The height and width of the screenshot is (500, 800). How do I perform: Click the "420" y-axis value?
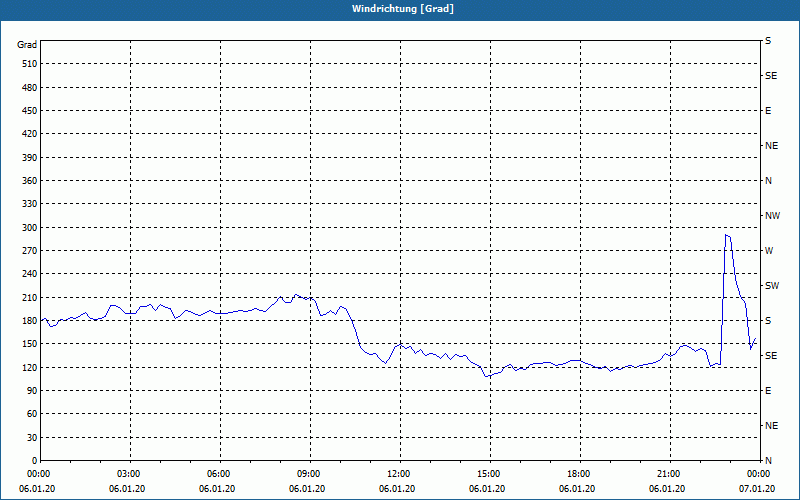[30, 134]
